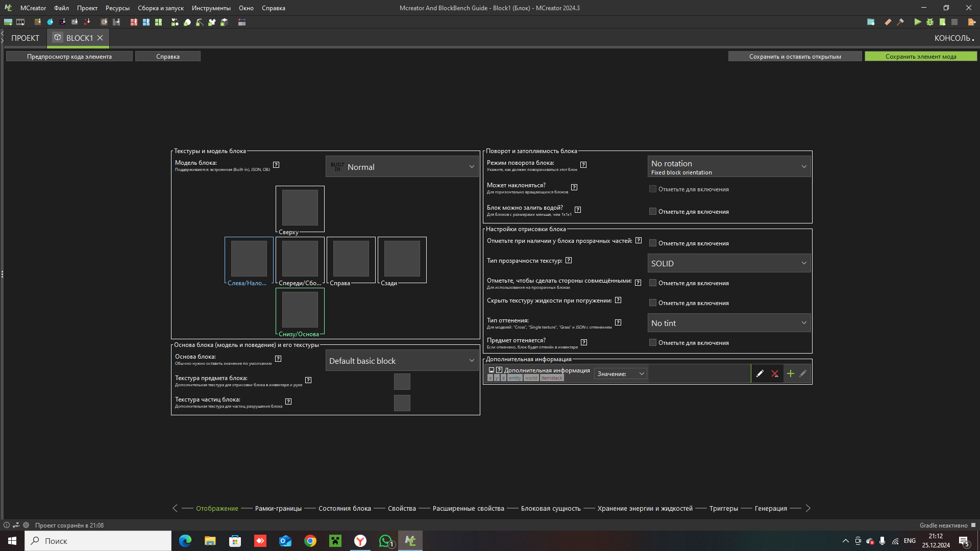Open the Инструменты menu
Screen dimensions: 980x551
tap(211, 8)
